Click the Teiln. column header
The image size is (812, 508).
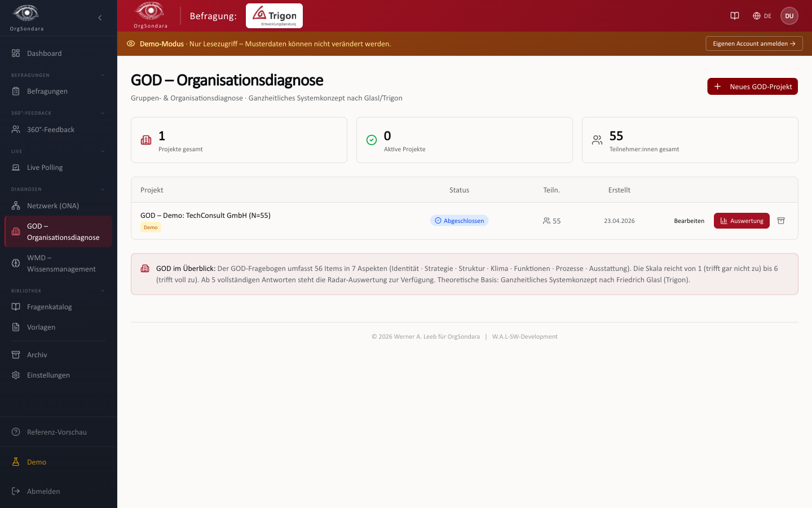coord(551,190)
